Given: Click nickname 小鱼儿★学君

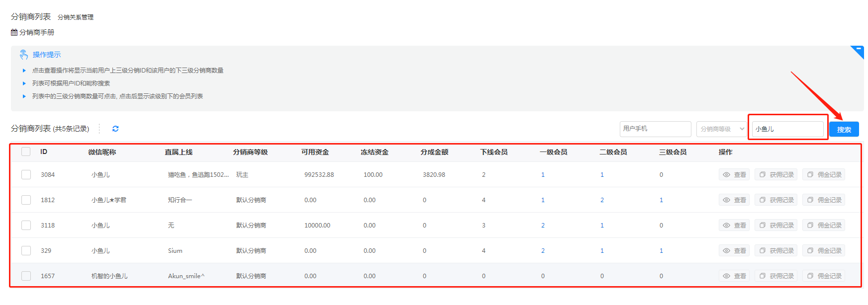Looking at the screenshot, I should pos(109,200).
